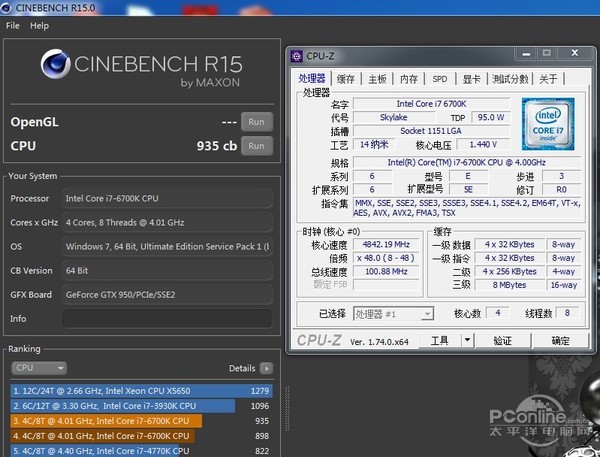Viewport: 600px width, 457px height.
Task: Click the L3 cache value 8 MBytes
Action: pyautogui.click(x=509, y=285)
